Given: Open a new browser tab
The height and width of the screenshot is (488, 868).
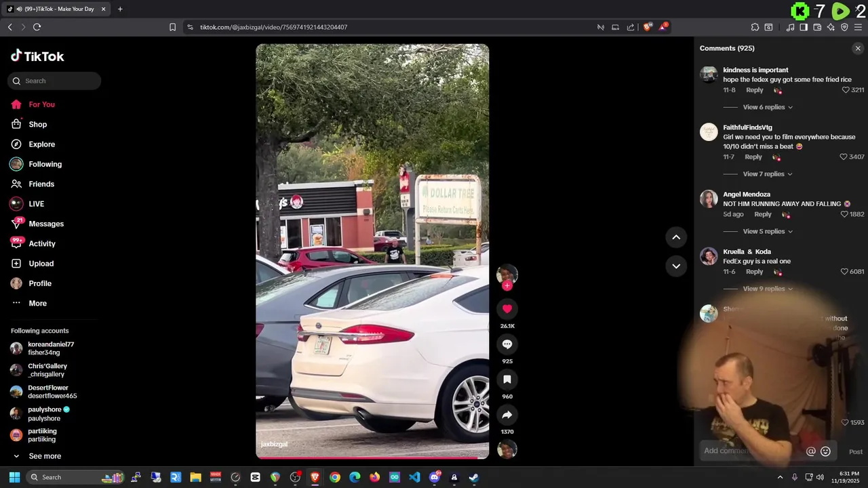Looking at the screenshot, I should tap(120, 9).
